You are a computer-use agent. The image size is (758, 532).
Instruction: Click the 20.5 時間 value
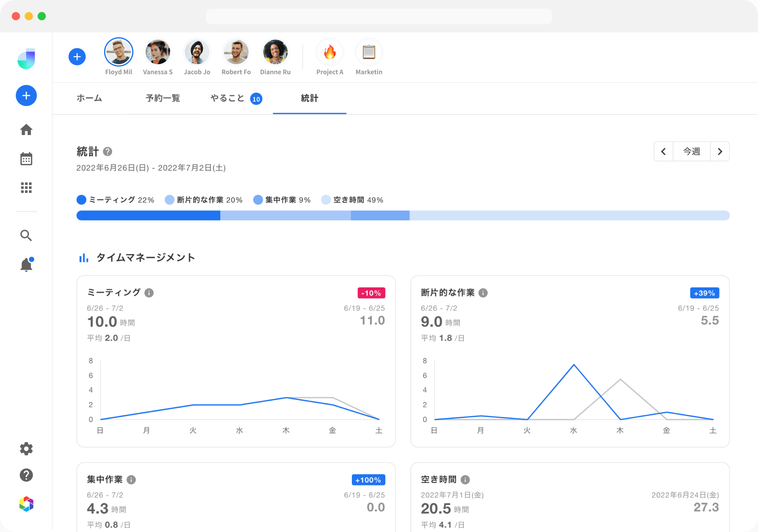coord(445,509)
